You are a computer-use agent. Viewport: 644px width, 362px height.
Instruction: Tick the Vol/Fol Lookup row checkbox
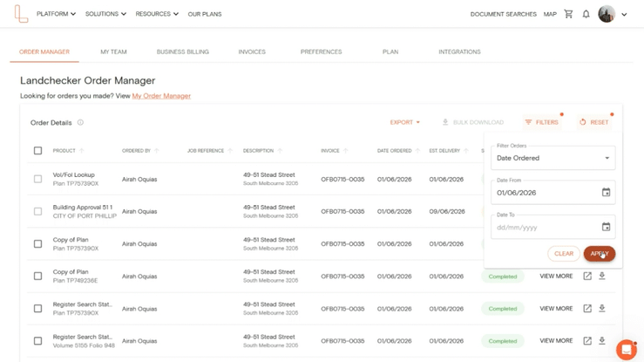tap(37, 179)
